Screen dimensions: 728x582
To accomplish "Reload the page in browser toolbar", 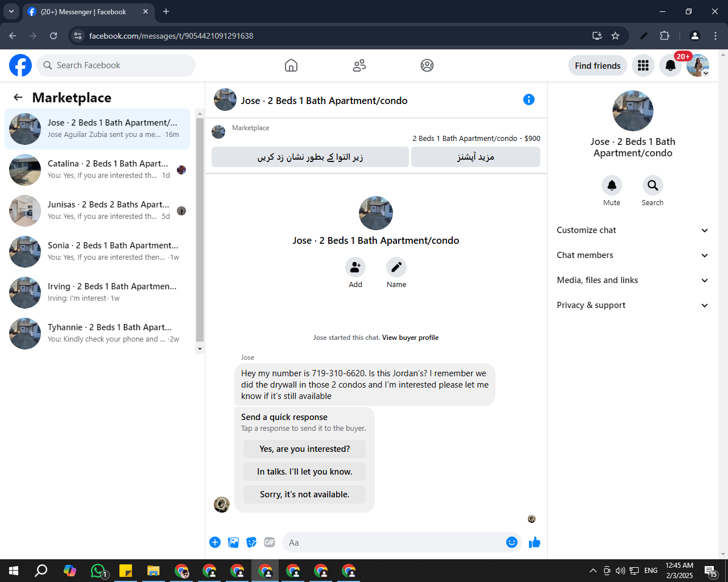I will pyautogui.click(x=53, y=36).
